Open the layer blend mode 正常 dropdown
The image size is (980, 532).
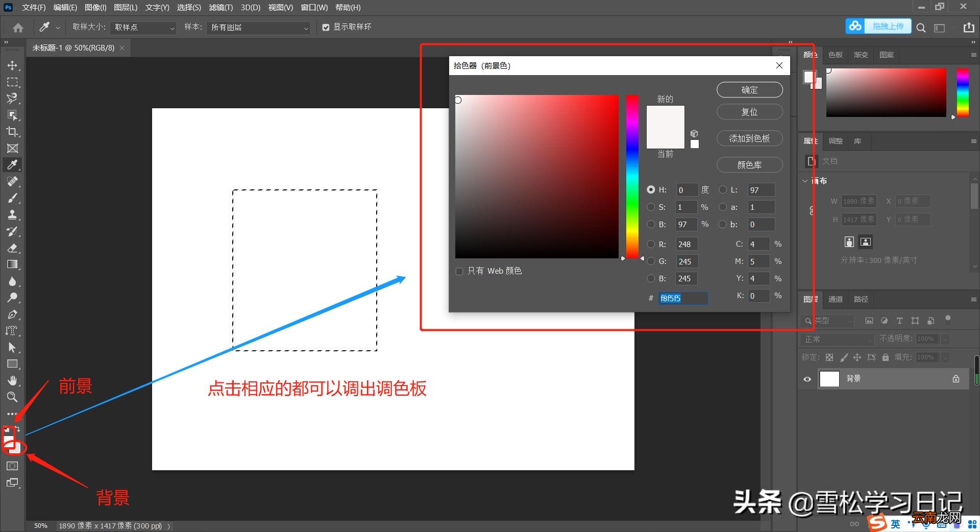tap(837, 339)
